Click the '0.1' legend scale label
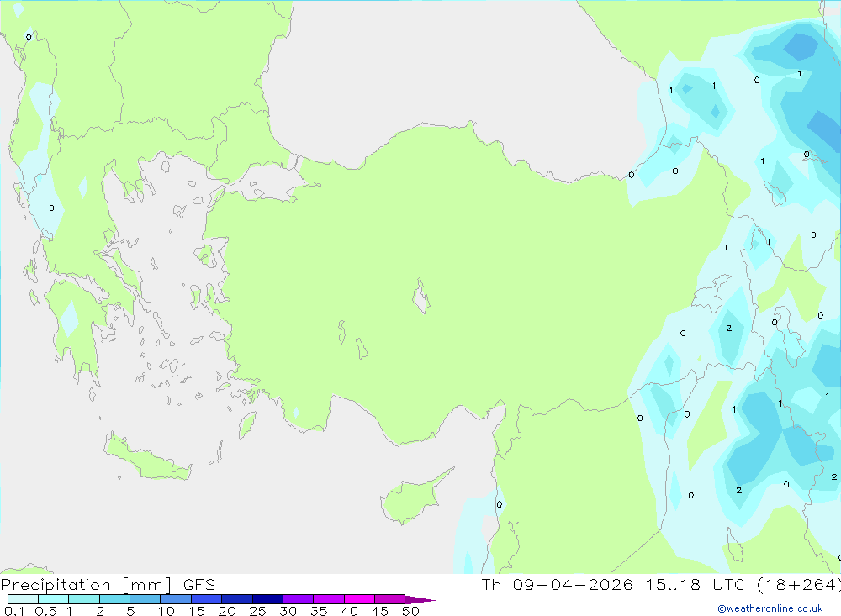Screen dimensions: 841x616 14,611
